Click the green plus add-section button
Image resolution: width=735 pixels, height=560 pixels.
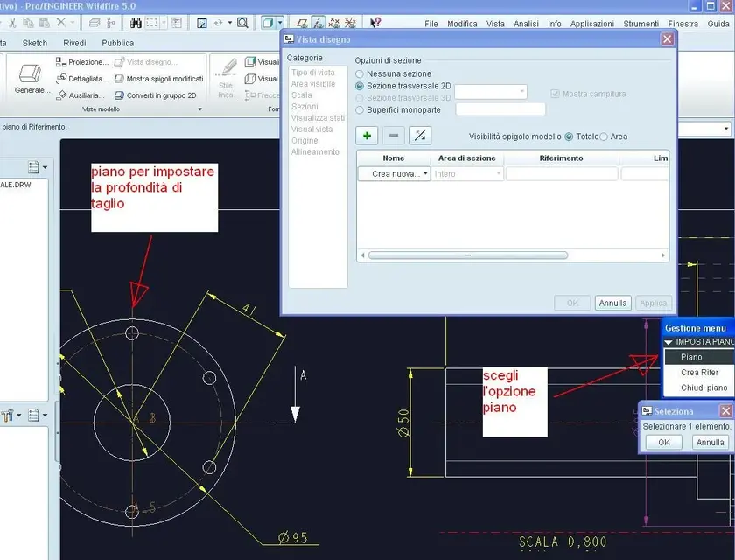pos(367,135)
